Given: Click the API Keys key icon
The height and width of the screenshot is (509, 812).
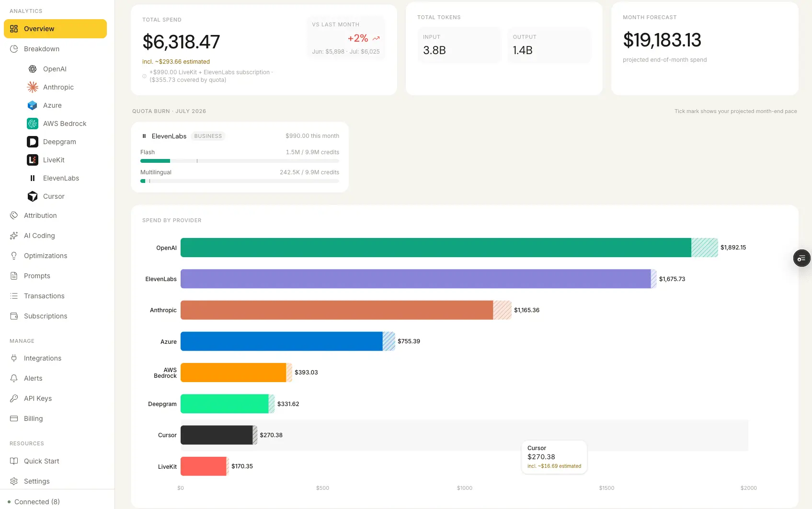Looking at the screenshot, I should click(14, 398).
